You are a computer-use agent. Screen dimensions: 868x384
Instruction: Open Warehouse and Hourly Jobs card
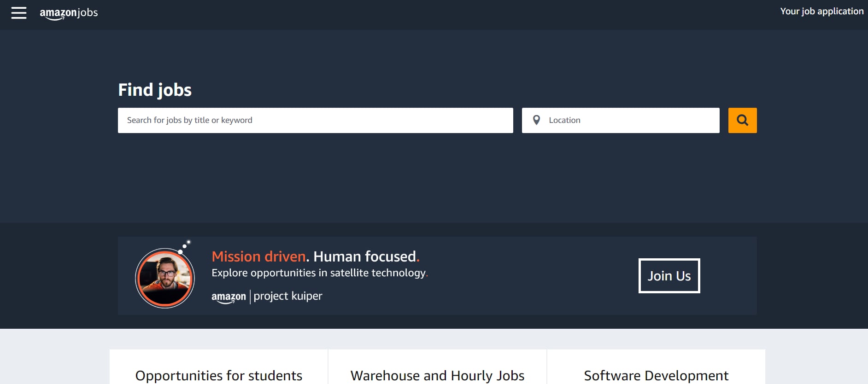pyautogui.click(x=437, y=367)
